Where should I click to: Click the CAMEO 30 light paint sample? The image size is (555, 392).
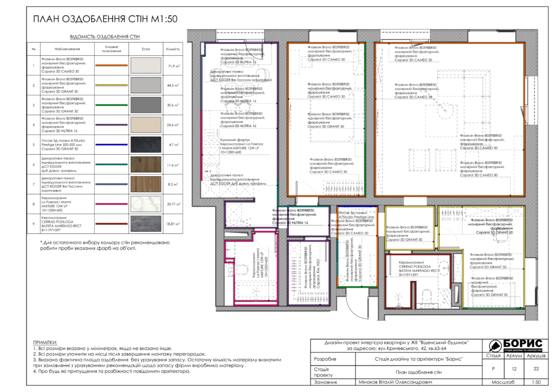[x=145, y=66]
